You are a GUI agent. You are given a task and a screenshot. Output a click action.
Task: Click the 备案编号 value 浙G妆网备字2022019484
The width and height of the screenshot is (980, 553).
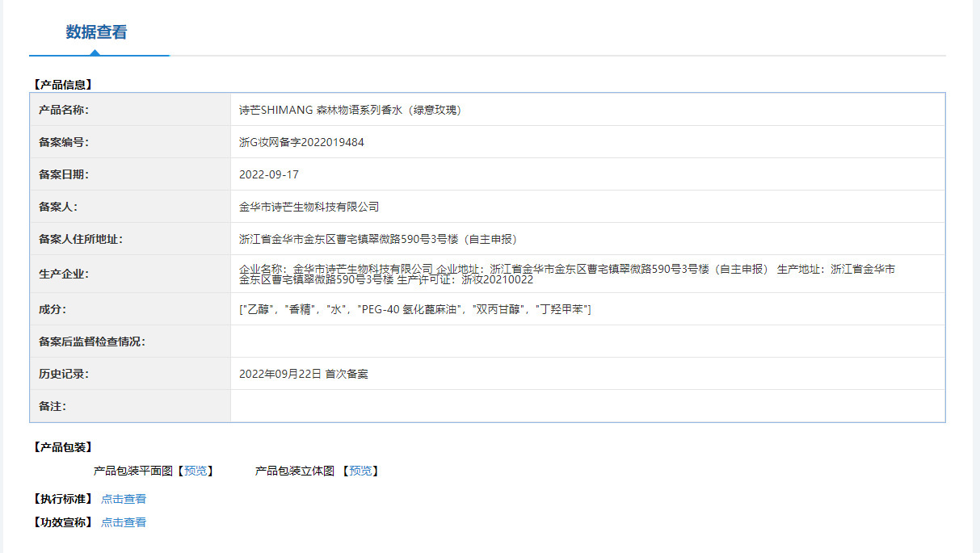[x=301, y=142]
